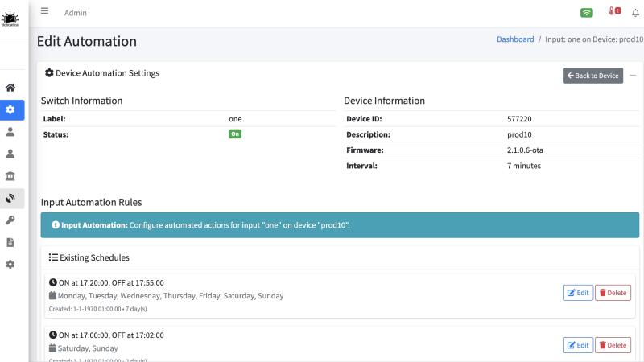Open the red temperature alert icon

click(x=614, y=12)
